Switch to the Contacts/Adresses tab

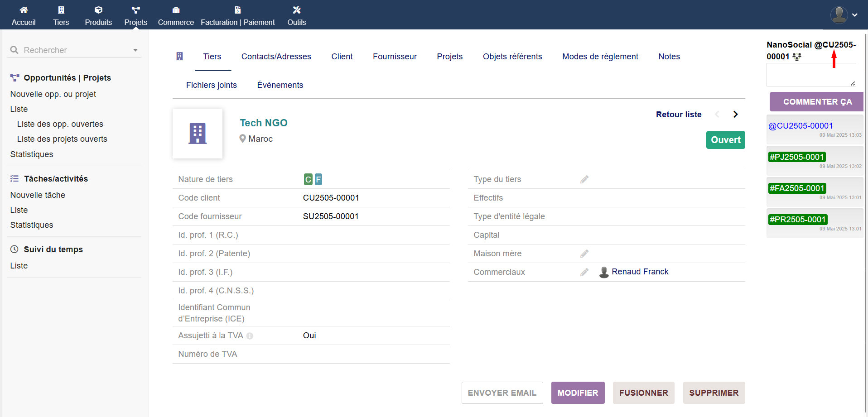click(x=276, y=57)
